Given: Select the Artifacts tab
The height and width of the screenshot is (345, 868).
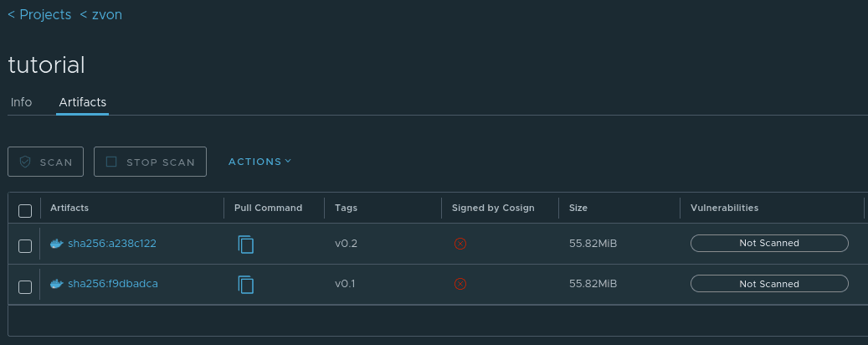Looking at the screenshot, I should (x=82, y=102).
